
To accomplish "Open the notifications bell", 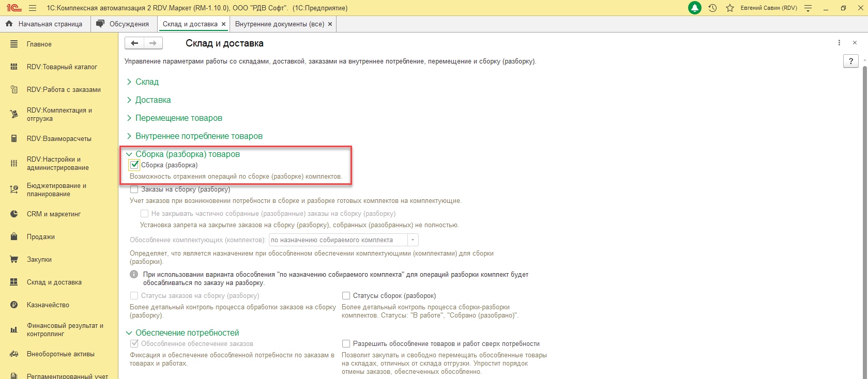I will (x=694, y=8).
